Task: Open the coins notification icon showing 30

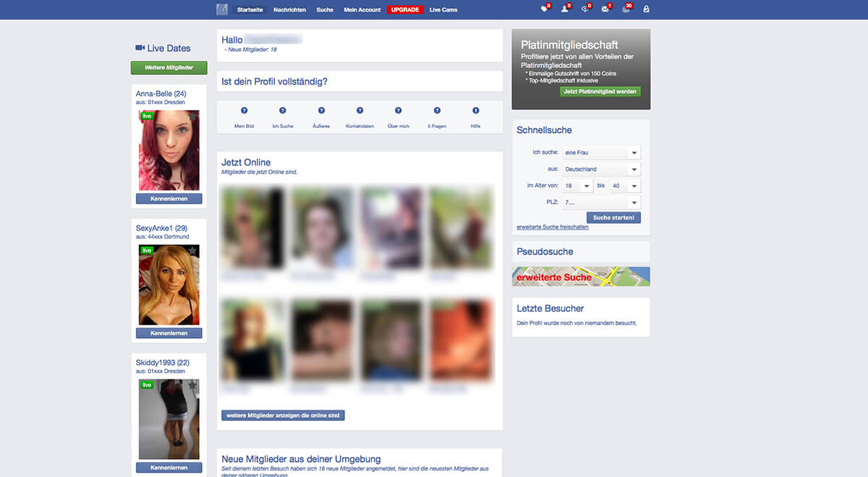Action: coord(626,9)
